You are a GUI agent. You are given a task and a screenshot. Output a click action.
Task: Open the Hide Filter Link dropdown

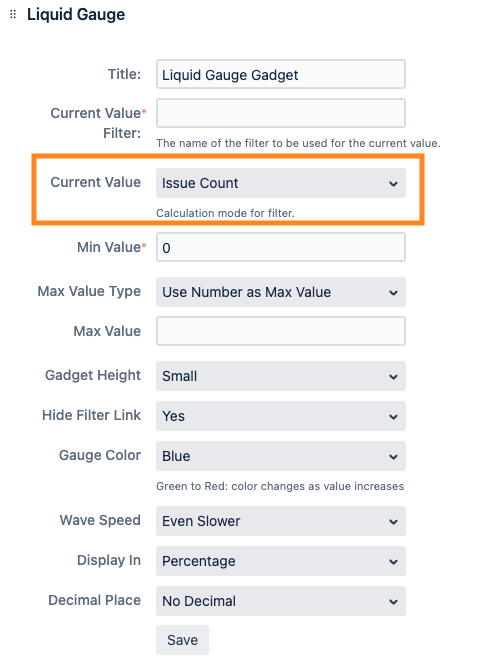[x=281, y=416]
